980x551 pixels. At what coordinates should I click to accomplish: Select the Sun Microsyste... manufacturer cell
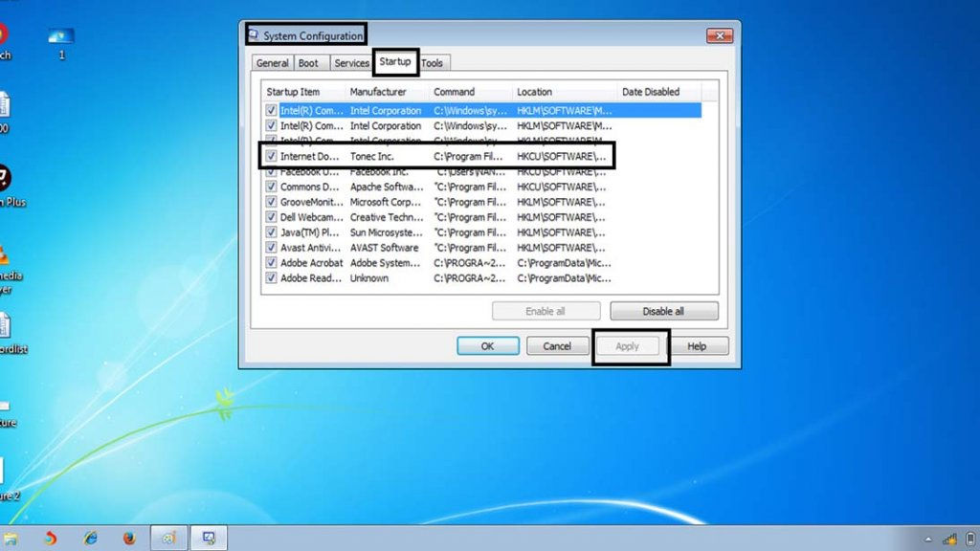point(387,232)
